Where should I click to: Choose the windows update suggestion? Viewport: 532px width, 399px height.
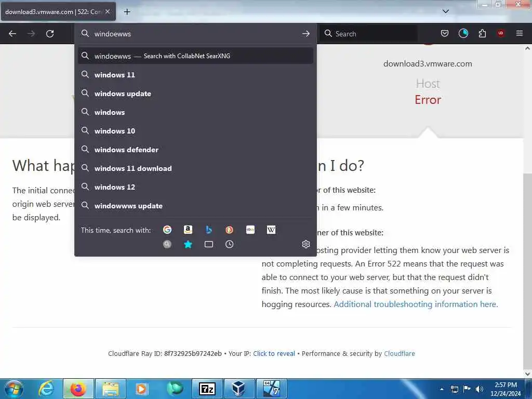(x=195, y=94)
